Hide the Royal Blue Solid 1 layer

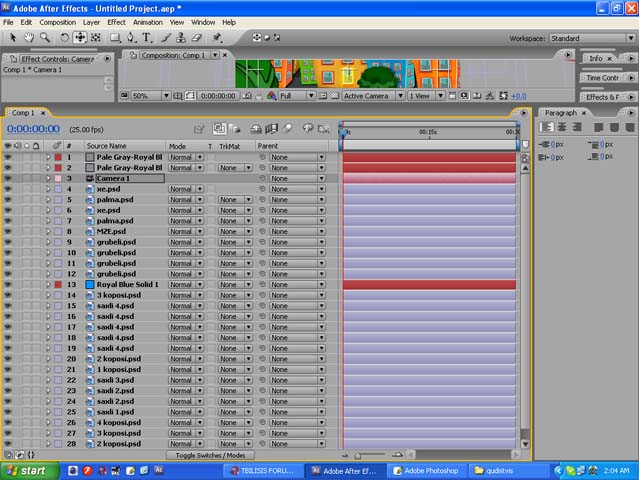coord(7,284)
